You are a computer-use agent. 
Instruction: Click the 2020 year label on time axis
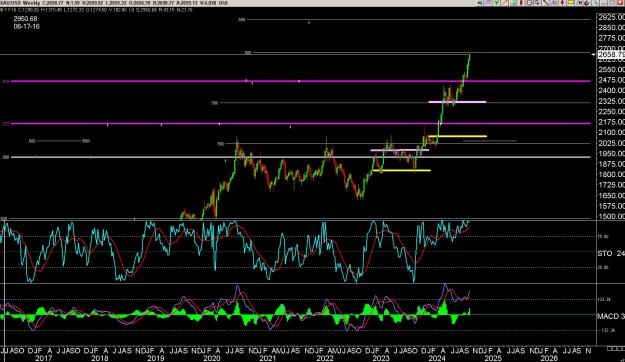pos(212,358)
